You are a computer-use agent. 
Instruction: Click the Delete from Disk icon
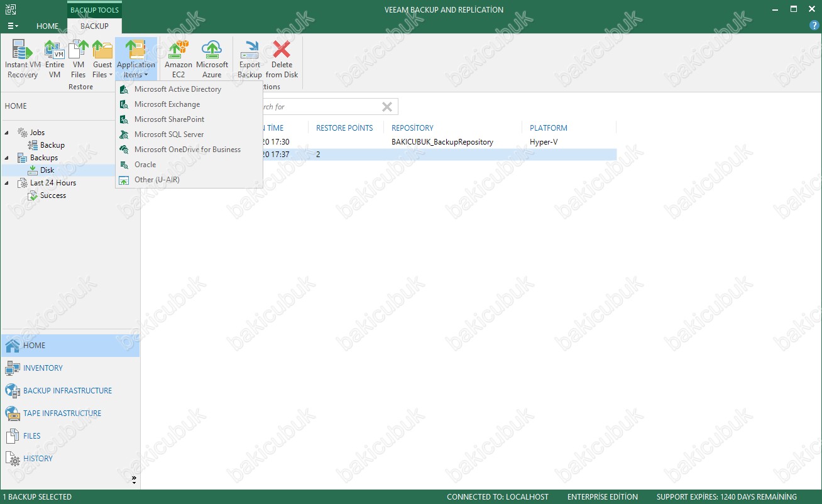[x=282, y=59]
